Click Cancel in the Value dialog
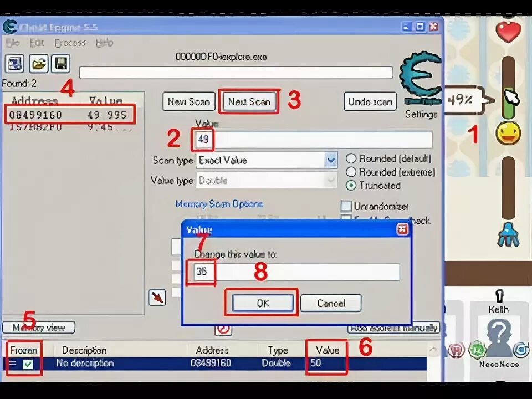Viewport: 532px width, 399px height. tap(331, 303)
